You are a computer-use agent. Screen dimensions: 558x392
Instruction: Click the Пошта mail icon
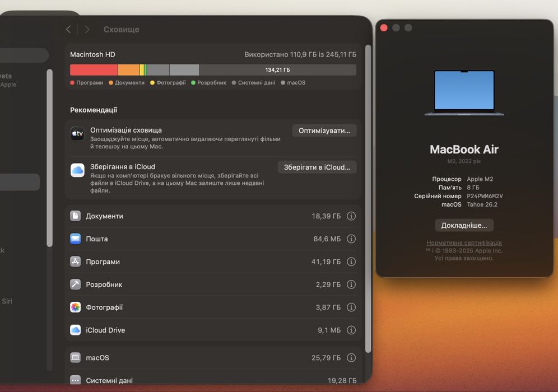(75, 239)
